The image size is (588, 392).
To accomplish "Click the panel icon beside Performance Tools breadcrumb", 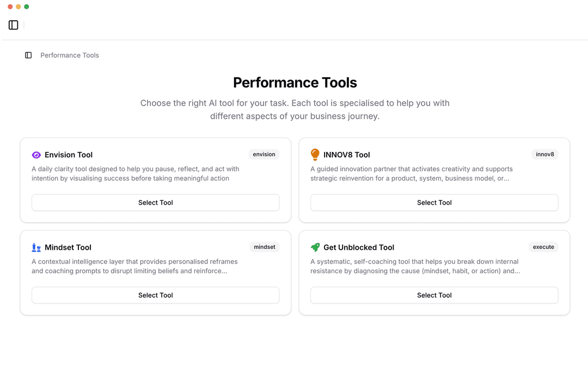I will (28, 55).
